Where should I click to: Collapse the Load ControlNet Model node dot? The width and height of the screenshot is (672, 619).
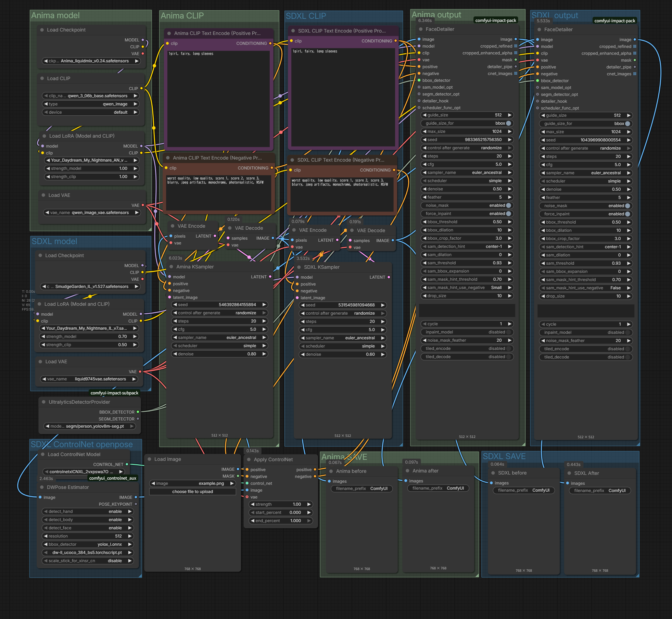pos(43,454)
